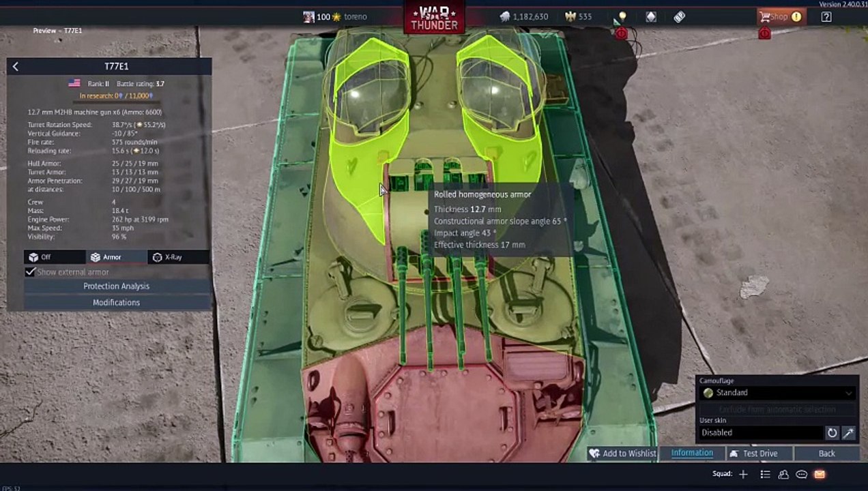868x491 pixels.
Task: Open the chat bubble icon
Action: click(x=801, y=474)
